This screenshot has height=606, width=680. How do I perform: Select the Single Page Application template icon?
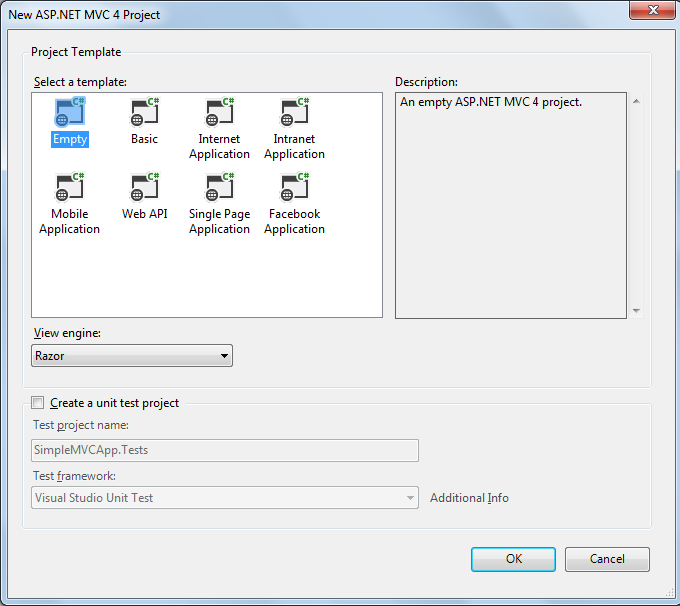point(219,187)
